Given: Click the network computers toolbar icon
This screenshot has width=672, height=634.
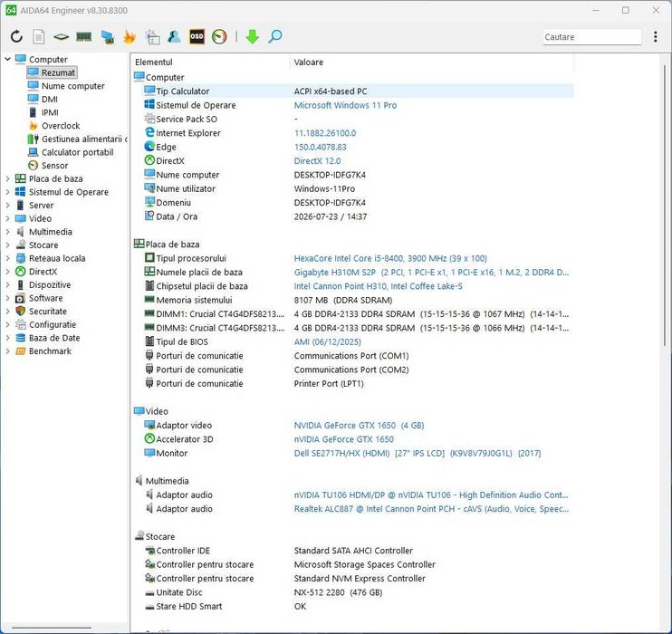Looking at the screenshot, I should coord(107,37).
